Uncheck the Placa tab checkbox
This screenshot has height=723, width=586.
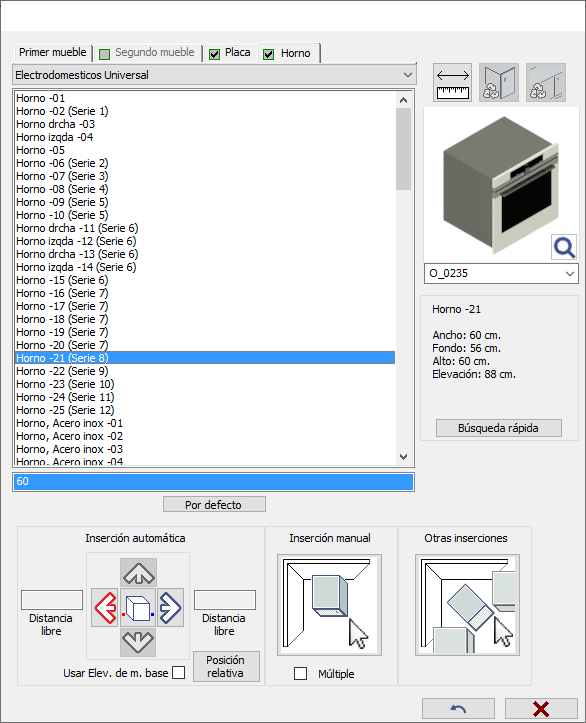[214, 54]
